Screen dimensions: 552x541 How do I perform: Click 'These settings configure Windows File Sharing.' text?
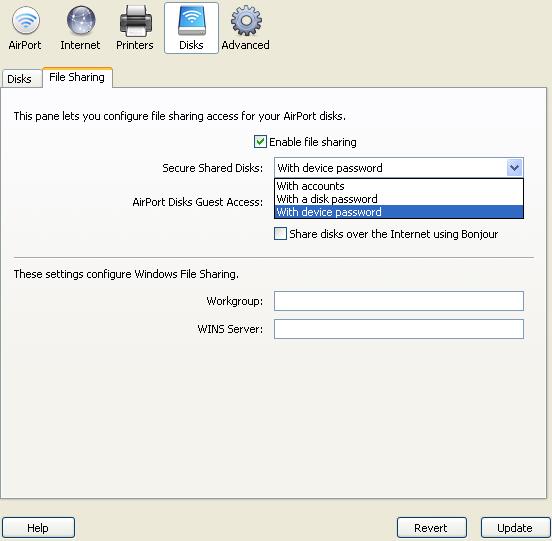(x=126, y=274)
